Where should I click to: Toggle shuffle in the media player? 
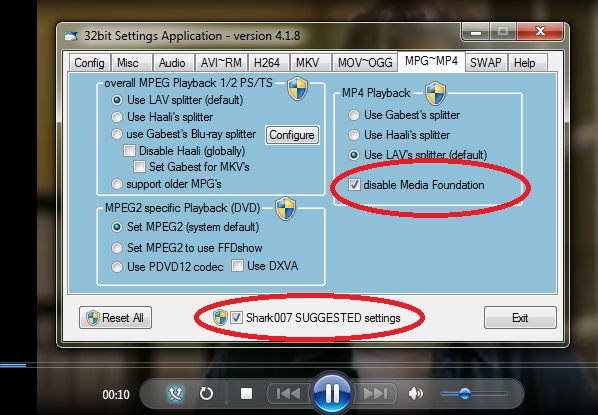(175, 394)
